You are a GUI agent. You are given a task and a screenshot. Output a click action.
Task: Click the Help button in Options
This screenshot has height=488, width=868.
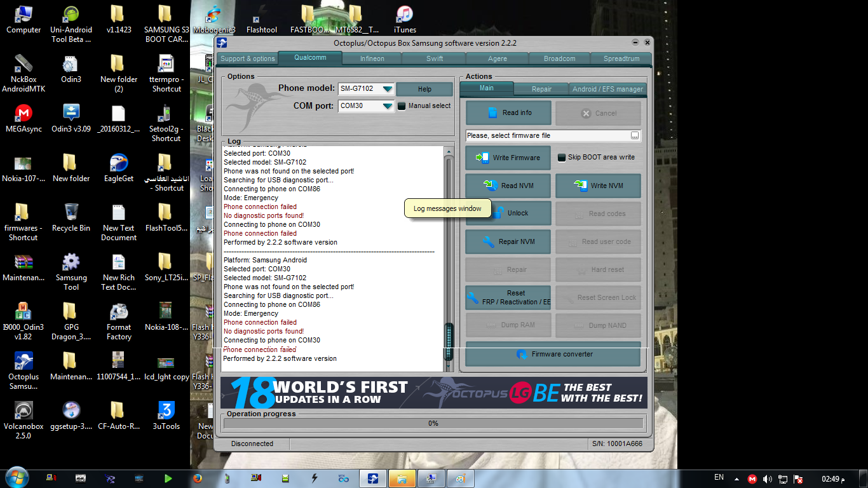coord(424,89)
